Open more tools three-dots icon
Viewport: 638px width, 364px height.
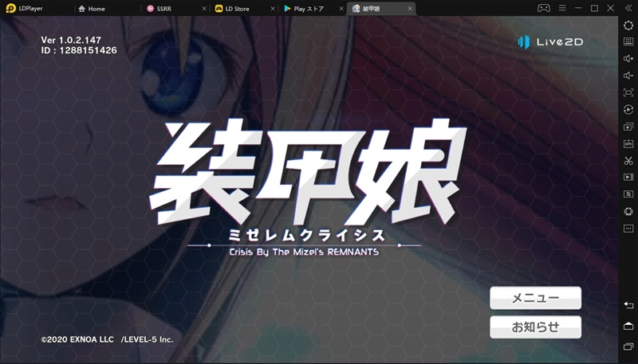point(628,229)
